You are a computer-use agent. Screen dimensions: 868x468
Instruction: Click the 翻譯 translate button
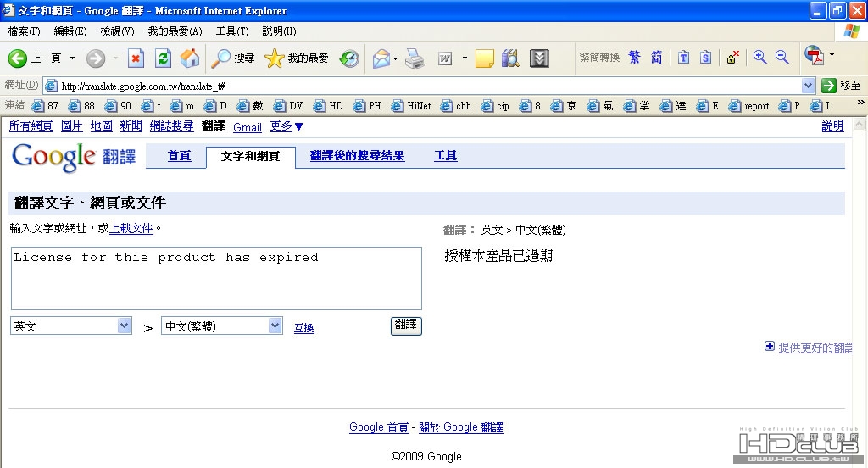(x=406, y=326)
